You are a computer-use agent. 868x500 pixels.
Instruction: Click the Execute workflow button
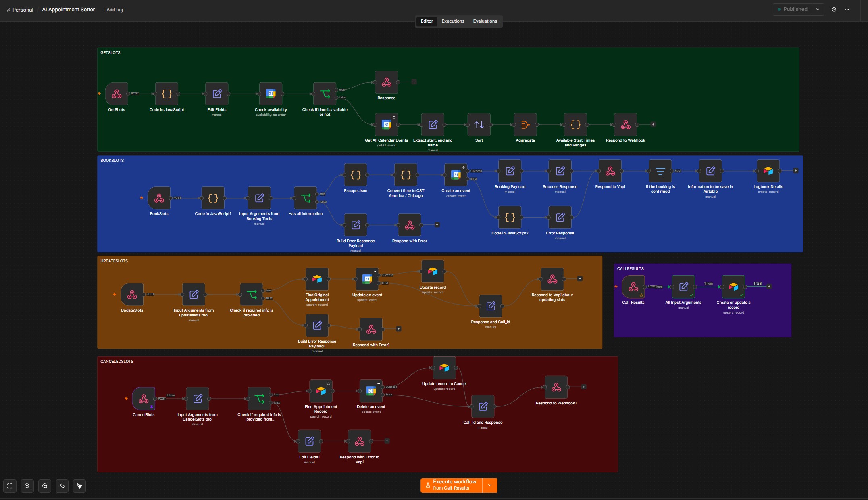coord(451,485)
